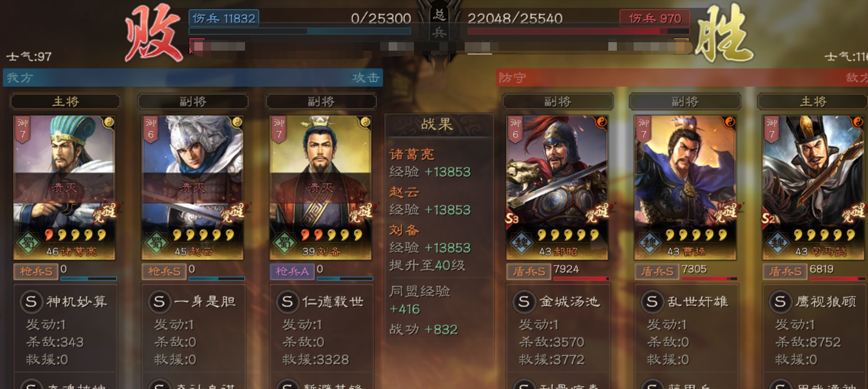
Task: Click the 副将 header above 赵云
Action: [193, 101]
